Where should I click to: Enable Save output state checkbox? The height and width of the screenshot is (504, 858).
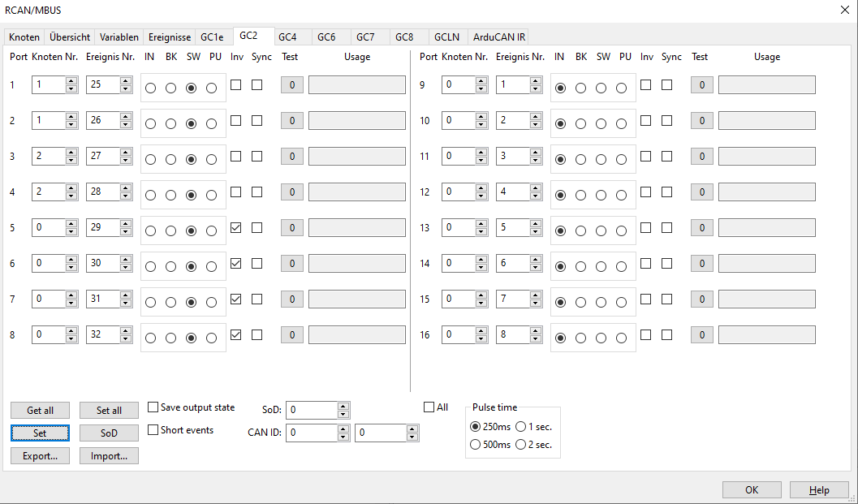[153, 407]
